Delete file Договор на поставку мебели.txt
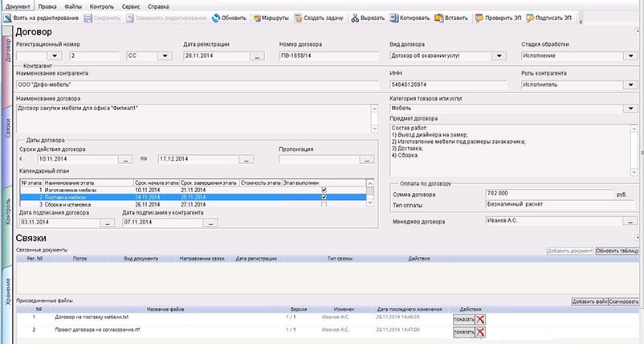The height and width of the screenshot is (344, 644). coord(480,319)
